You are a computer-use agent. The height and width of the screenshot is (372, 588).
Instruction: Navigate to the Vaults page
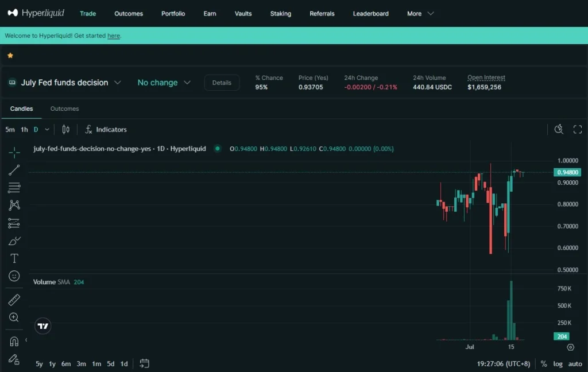tap(243, 14)
